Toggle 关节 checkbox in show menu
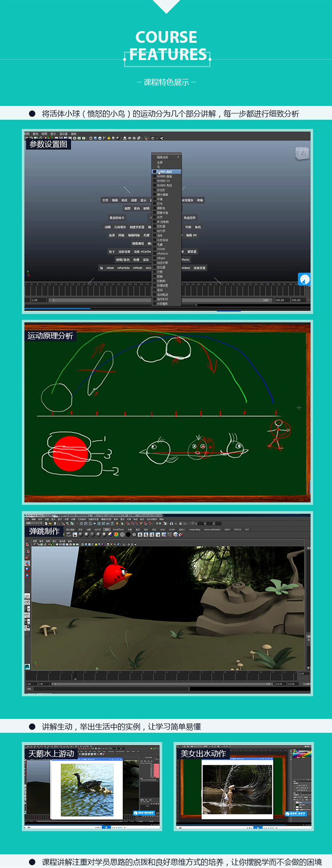Viewport: 332px width, 868px height. click(154, 217)
